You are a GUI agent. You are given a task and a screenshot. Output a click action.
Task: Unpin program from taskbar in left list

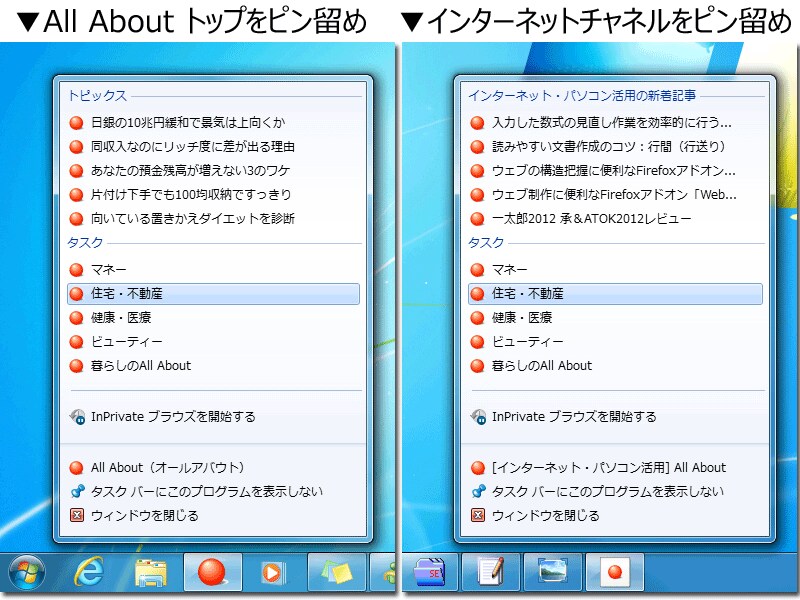[x=213, y=491]
